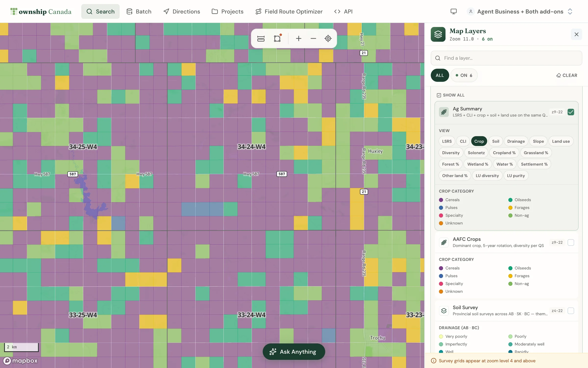Viewport: 588px width, 368px height.
Task: Switch view to Land use
Action: pos(561,141)
